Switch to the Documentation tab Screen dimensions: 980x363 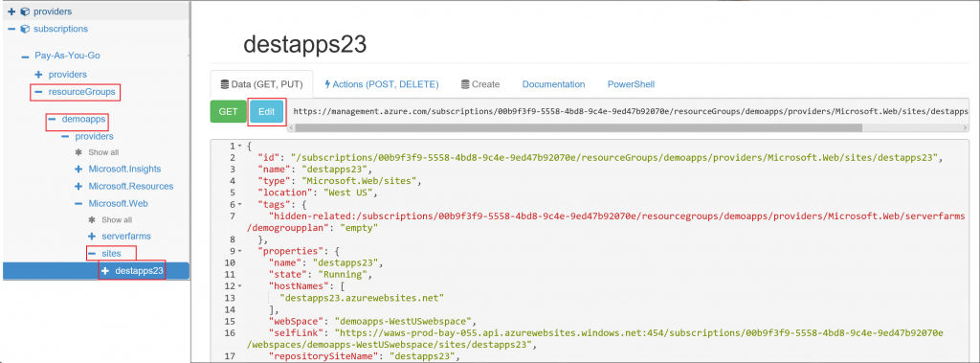(x=554, y=84)
